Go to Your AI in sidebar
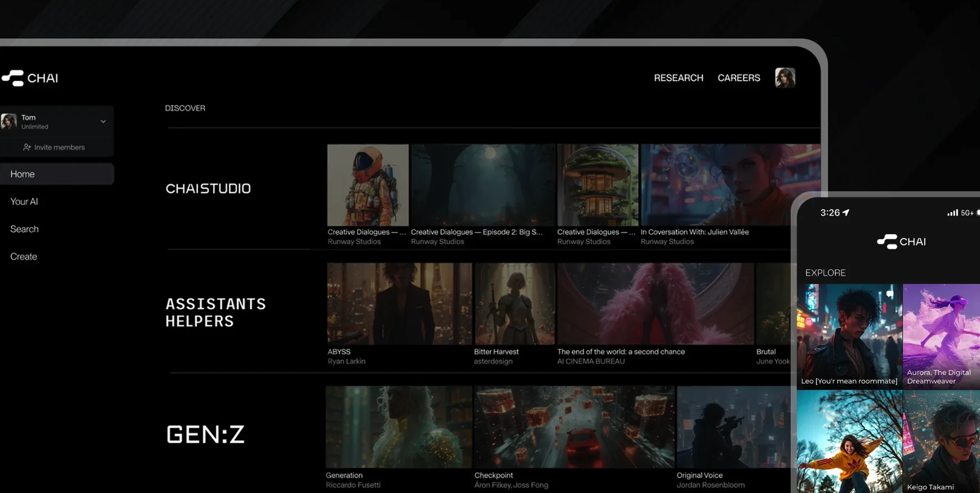This screenshot has width=980, height=493. pyautogui.click(x=24, y=202)
